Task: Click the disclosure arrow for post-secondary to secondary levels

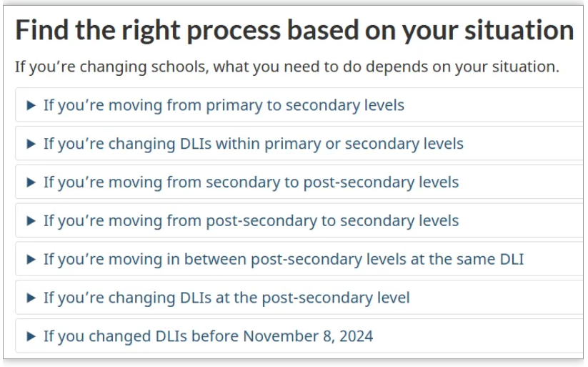Action: 31,221
